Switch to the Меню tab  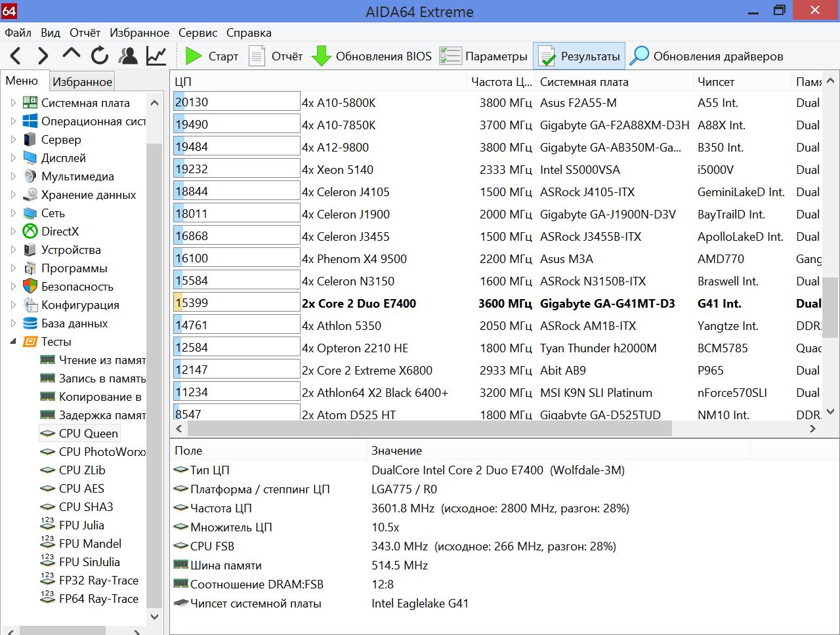pos(22,81)
